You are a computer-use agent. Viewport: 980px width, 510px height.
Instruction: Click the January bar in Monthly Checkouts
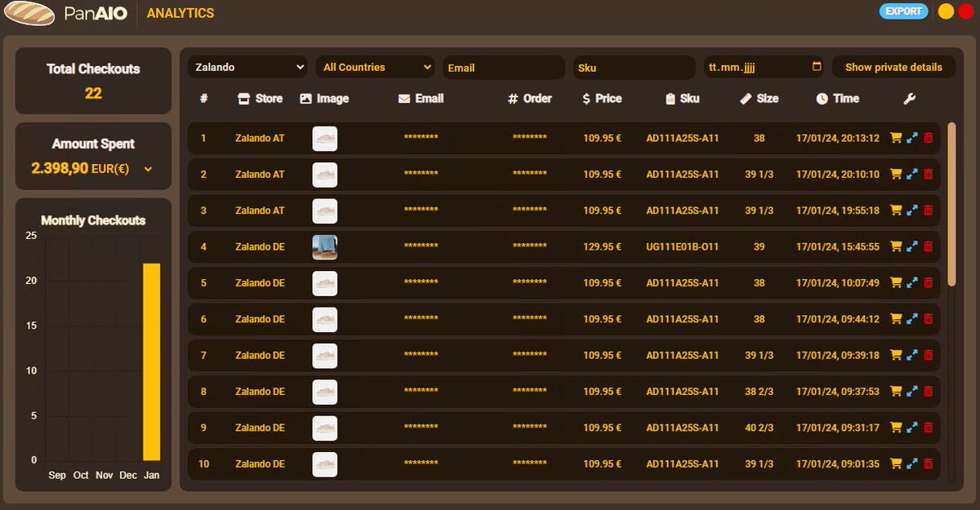[152, 362]
